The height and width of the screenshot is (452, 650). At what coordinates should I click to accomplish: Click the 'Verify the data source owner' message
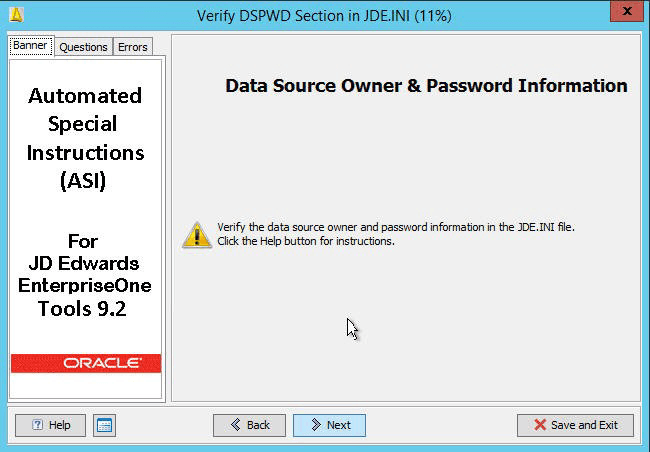tap(396, 227)
